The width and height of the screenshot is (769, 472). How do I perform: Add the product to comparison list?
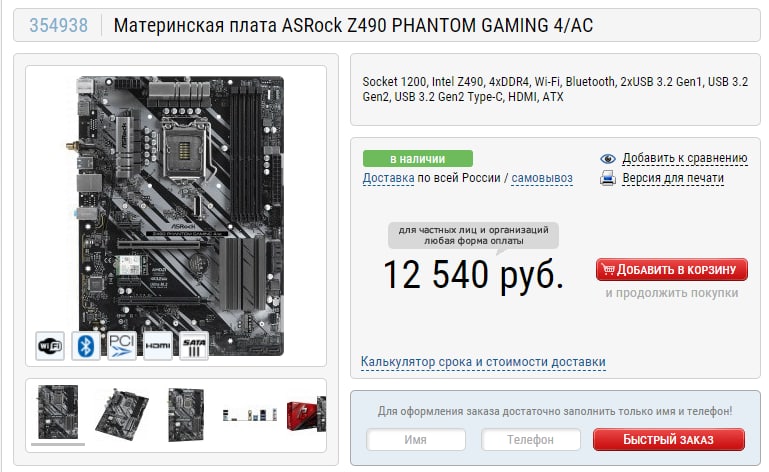685,158
